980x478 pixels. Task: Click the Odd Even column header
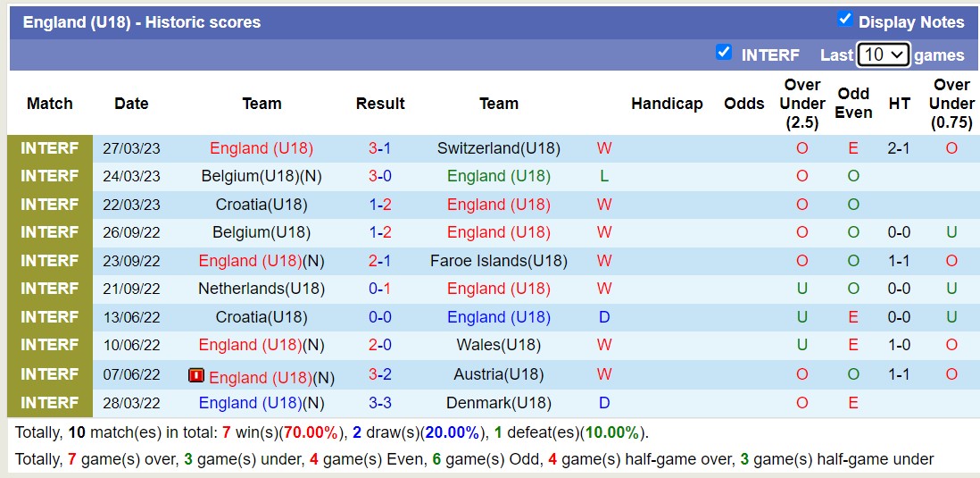(x=853, y=104)
